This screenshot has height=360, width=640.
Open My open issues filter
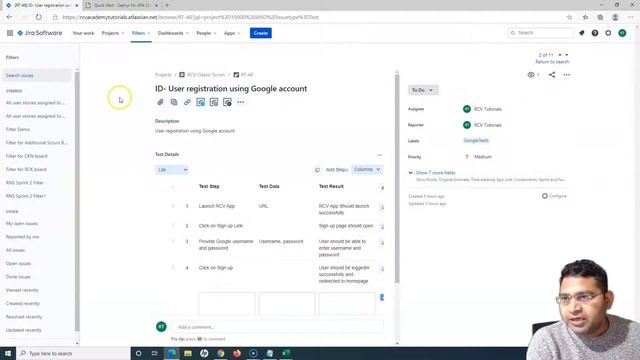22,224
